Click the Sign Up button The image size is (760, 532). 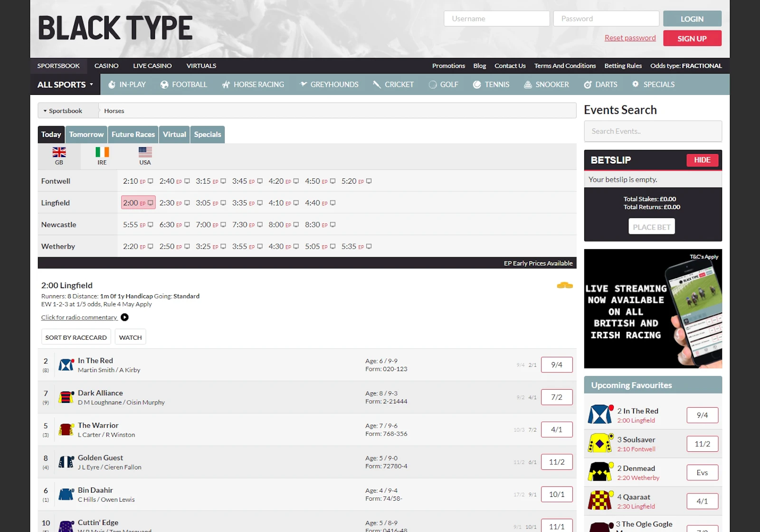692,38
